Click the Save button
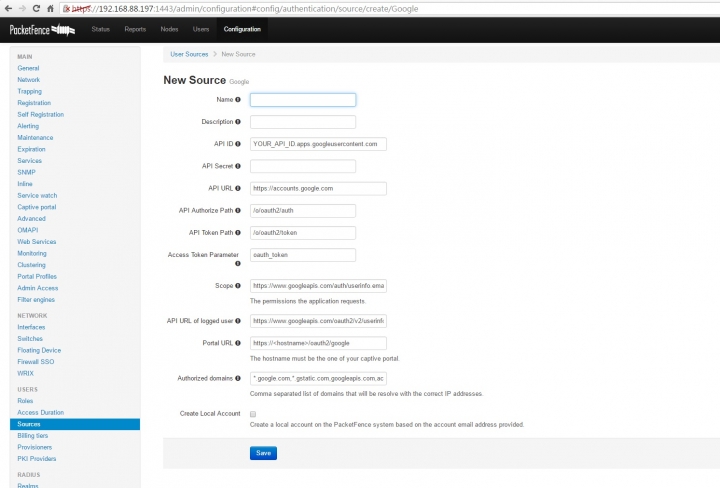The height and width of the screenshot is (488, 720). (263, 453)
